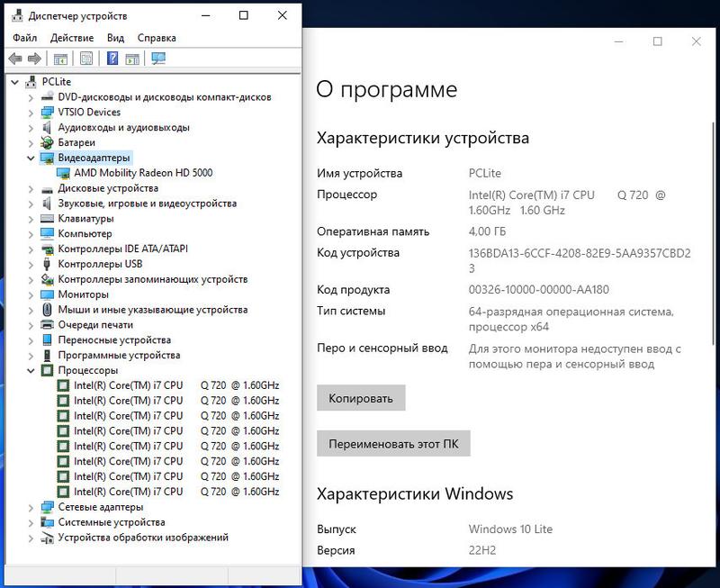The height and width of the screenshot is (588, 720).
Task: Click the Копировать button
Action: tap(361, 398)
